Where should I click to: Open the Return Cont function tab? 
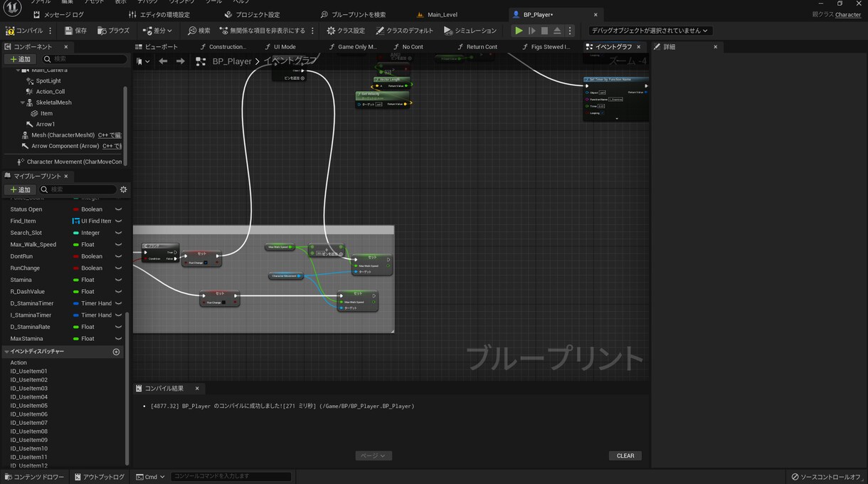(477, 47)
